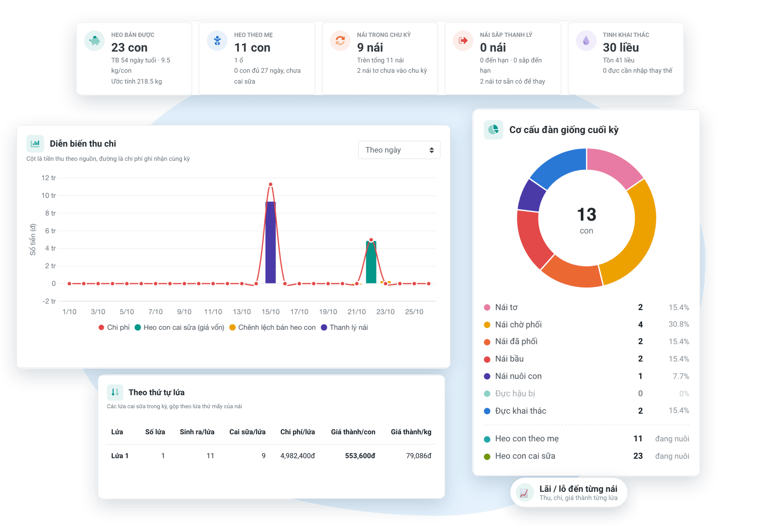This screenshot has width=760, height=532.
Task: Open the Theo ngày dropdown
Action: point(399,150)
